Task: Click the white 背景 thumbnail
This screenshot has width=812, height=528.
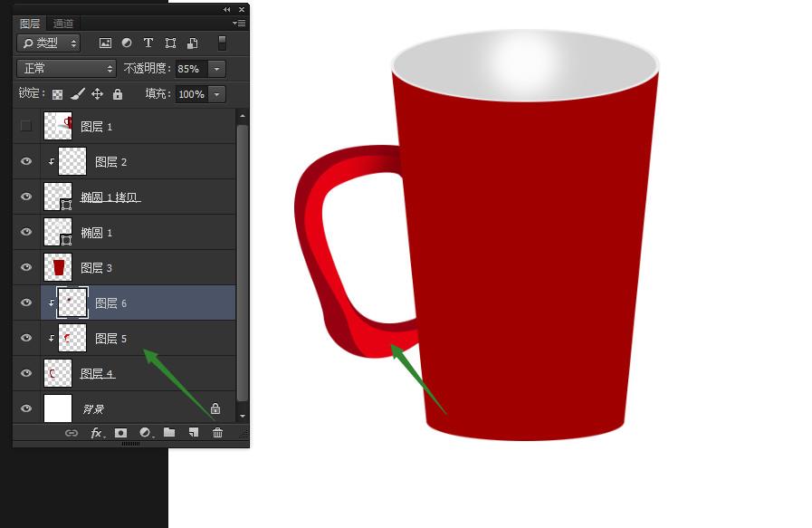Action: pyautogui.click(x=57, y=408)
